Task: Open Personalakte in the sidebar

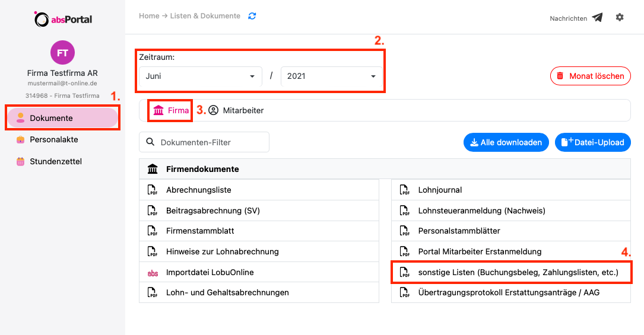Action: (53, 140)
